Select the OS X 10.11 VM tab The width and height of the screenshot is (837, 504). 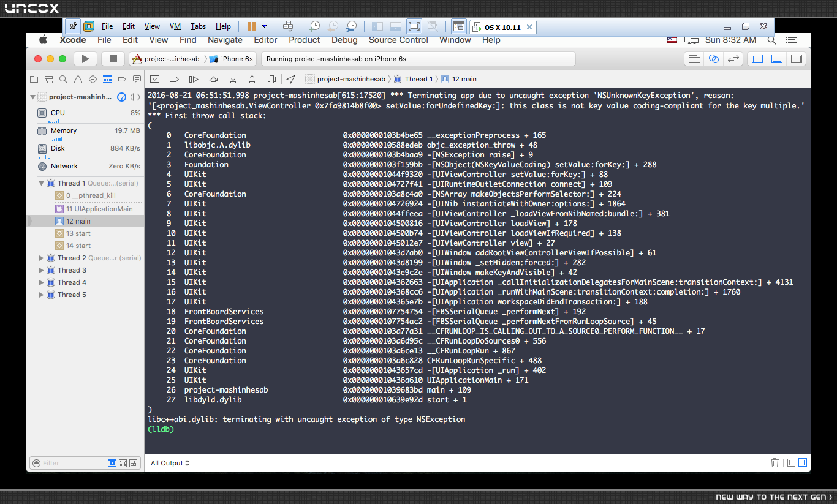coord(502,27)
